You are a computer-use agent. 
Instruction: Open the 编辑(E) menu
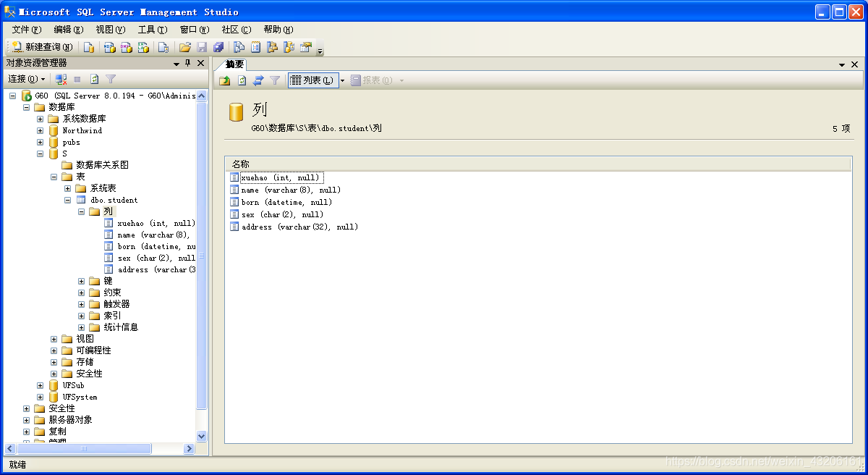(69, 30)
